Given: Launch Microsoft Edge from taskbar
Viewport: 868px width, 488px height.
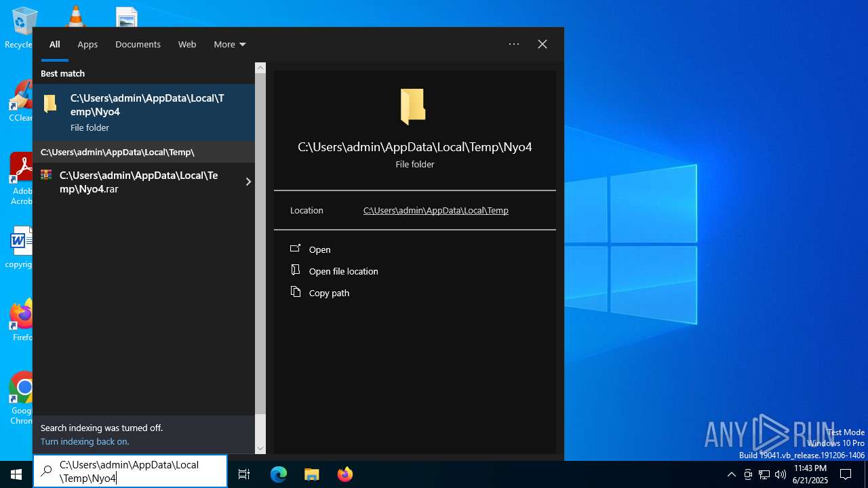Looking at the screenshot, I should click(279, 474).
